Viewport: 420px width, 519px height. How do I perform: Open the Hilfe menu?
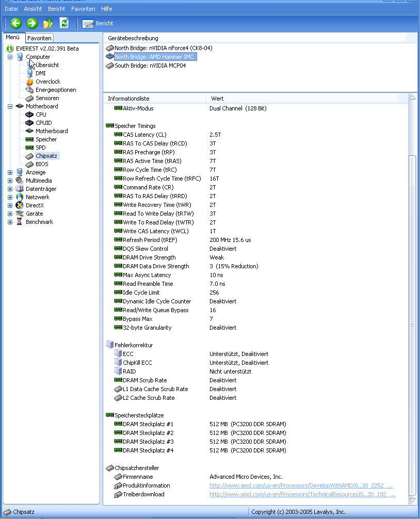coord(107,9)
